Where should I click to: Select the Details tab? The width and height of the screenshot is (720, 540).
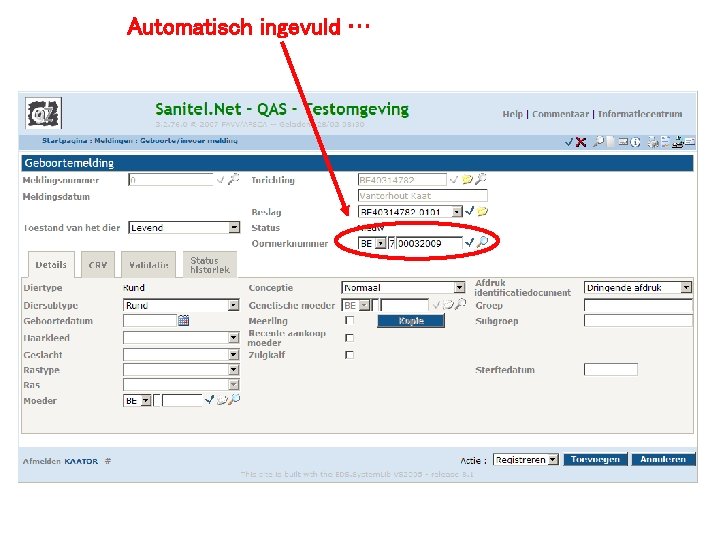[x=51, y=264]
